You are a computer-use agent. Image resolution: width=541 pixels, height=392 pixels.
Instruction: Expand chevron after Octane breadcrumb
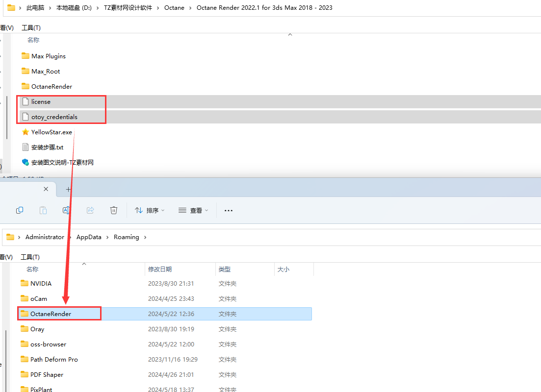pos(190,7)
